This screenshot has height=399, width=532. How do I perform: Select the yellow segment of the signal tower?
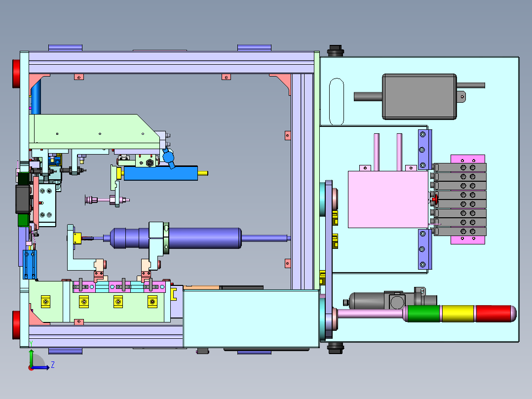(x=457, y=314)
